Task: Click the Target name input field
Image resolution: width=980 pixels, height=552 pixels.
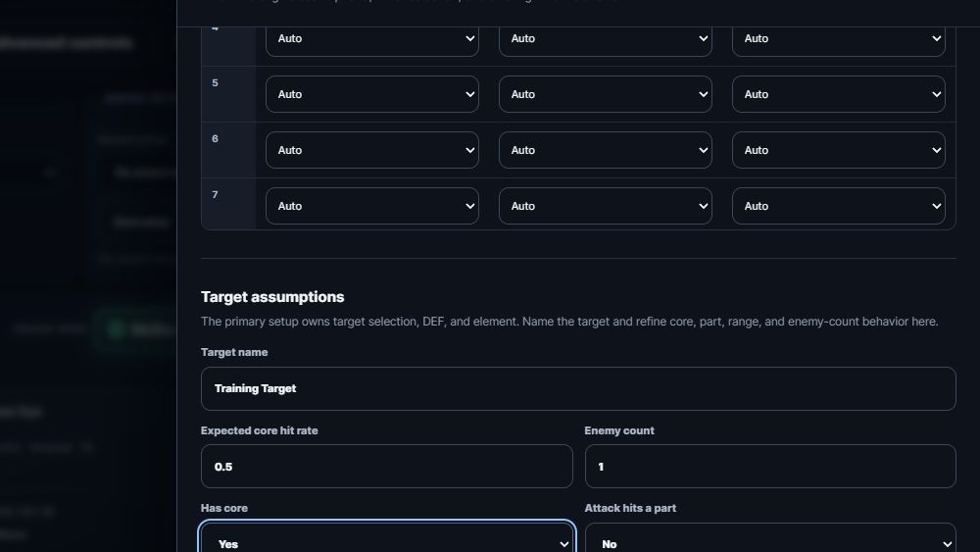Action: point(578,389)
